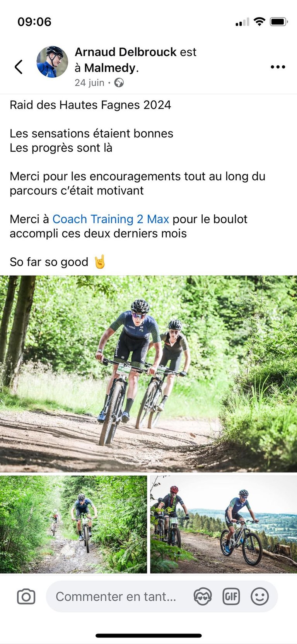The height and width of the screenshot is (644, 297).
Task: Open the GIF picker icon
Action: 231,596
